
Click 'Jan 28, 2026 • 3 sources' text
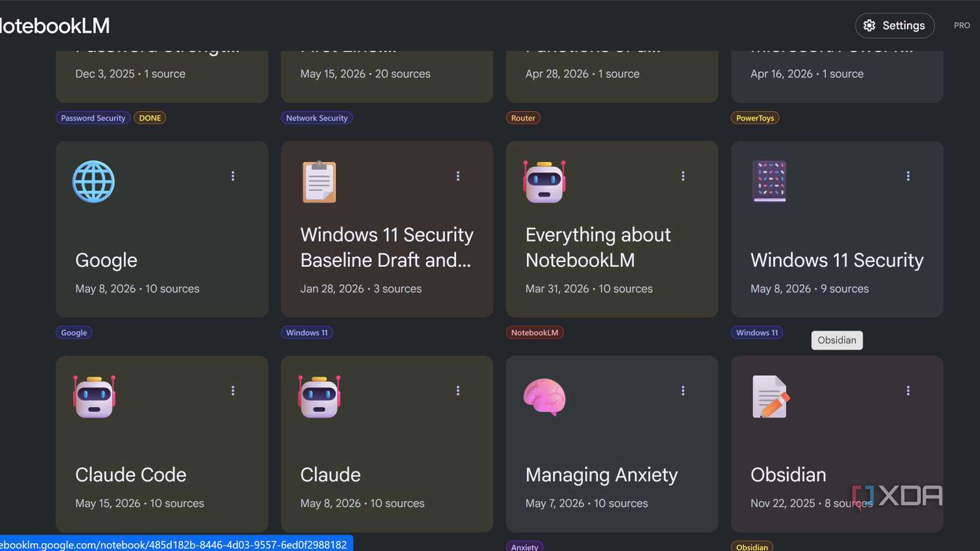[x=361, y=288]
